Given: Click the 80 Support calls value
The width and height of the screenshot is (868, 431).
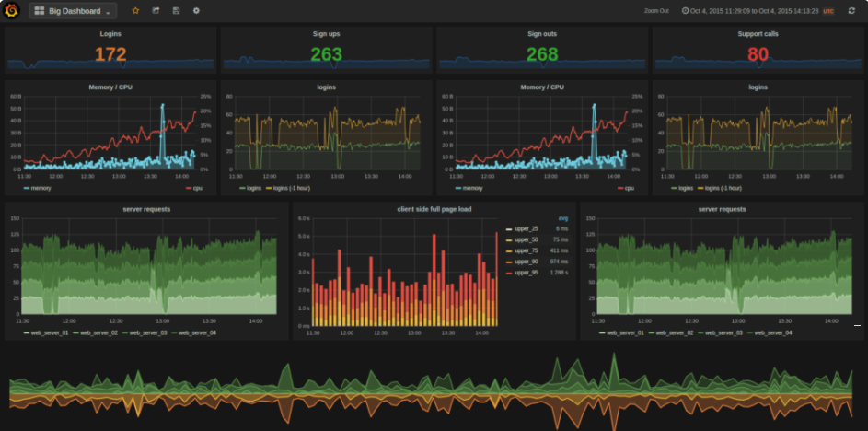Looking at the screenshot, I should [758, 54].
